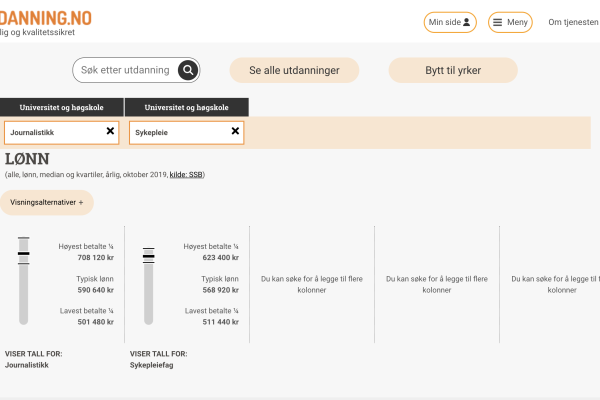Click the 568 920 kr typical salary
This screenshot has height=400, width=600.
[221, 290]
